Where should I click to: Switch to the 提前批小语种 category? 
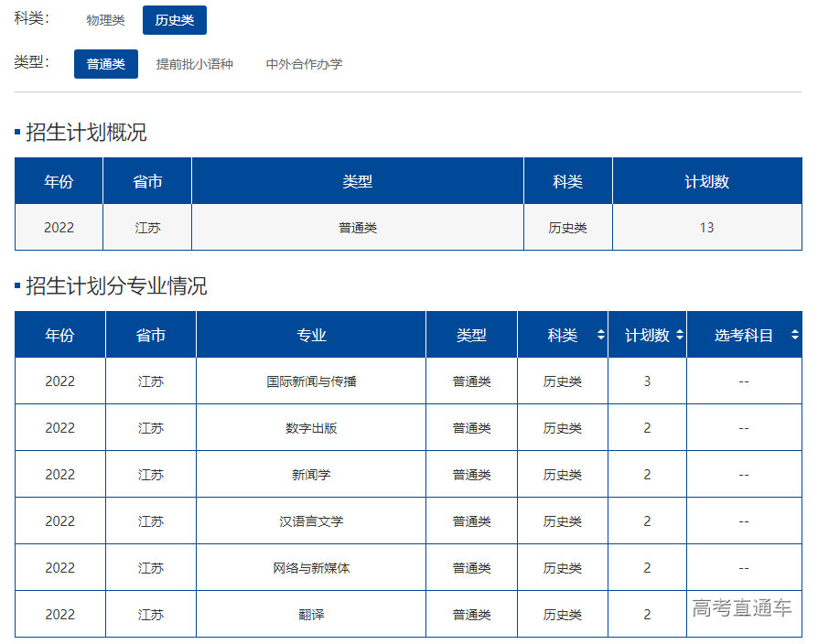pyautogui.click(x=197, y=64)
